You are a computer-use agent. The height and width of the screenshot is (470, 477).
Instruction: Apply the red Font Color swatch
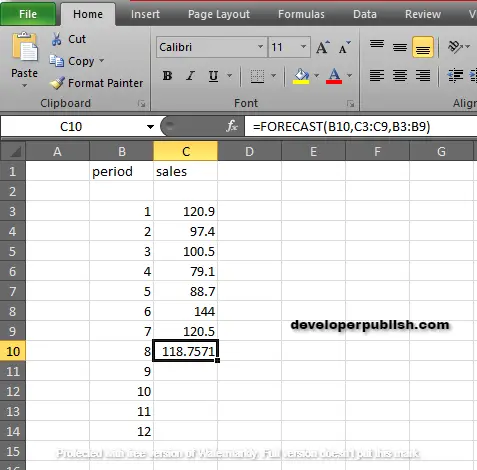tap(334, 76)
